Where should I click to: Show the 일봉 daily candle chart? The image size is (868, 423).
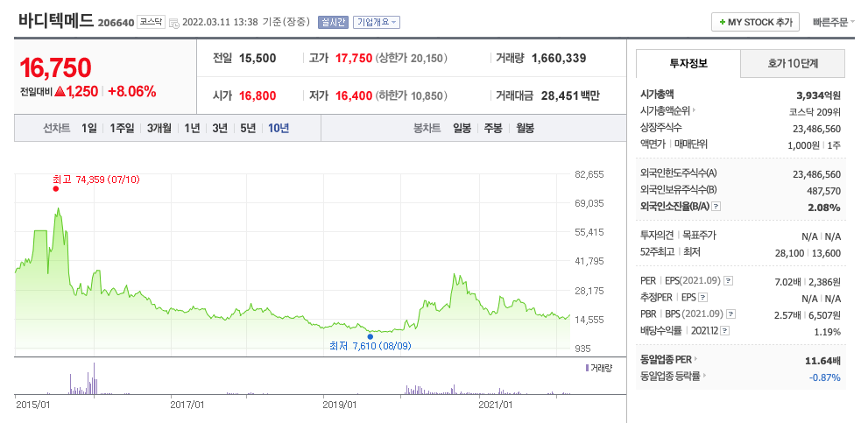pos(462,129)
